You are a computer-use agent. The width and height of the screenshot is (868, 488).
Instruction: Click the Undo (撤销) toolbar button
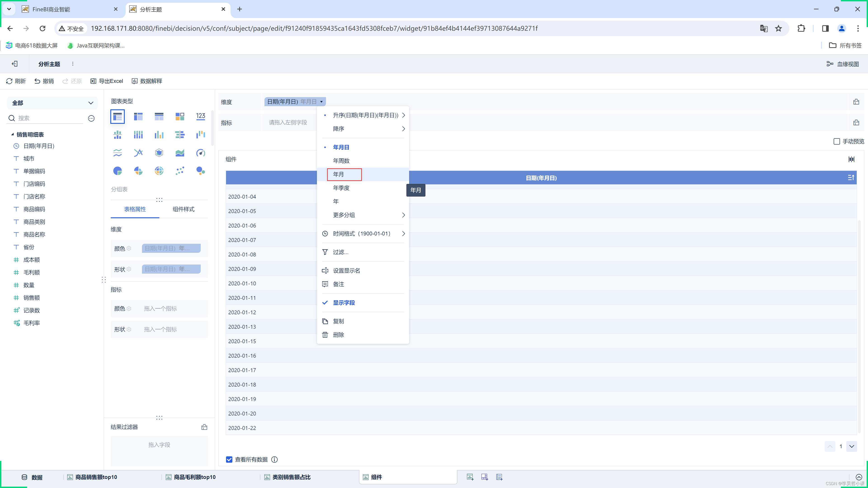click(44, 81)
